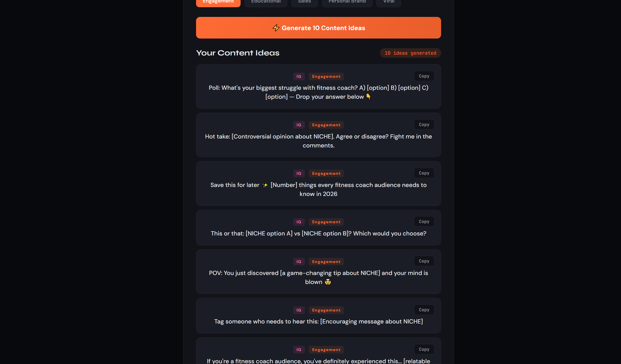Screen dimensions: 621x364
Task: Click the lightning bolt icon on Generate button
Action: point(276,28)
